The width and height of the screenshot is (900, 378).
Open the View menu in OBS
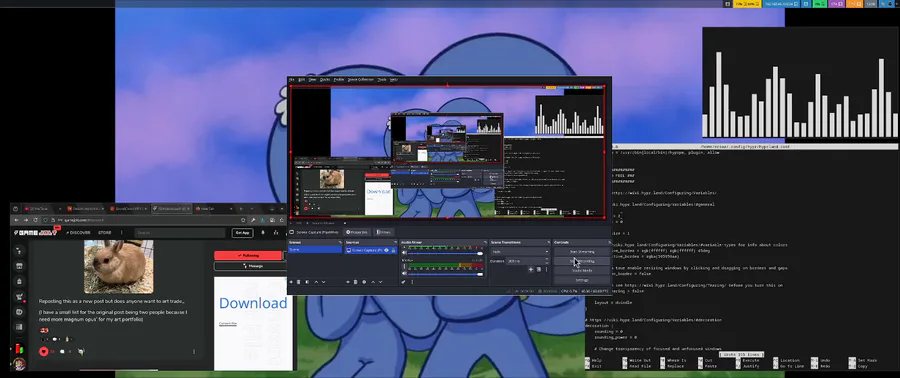(x=312, y=79)
